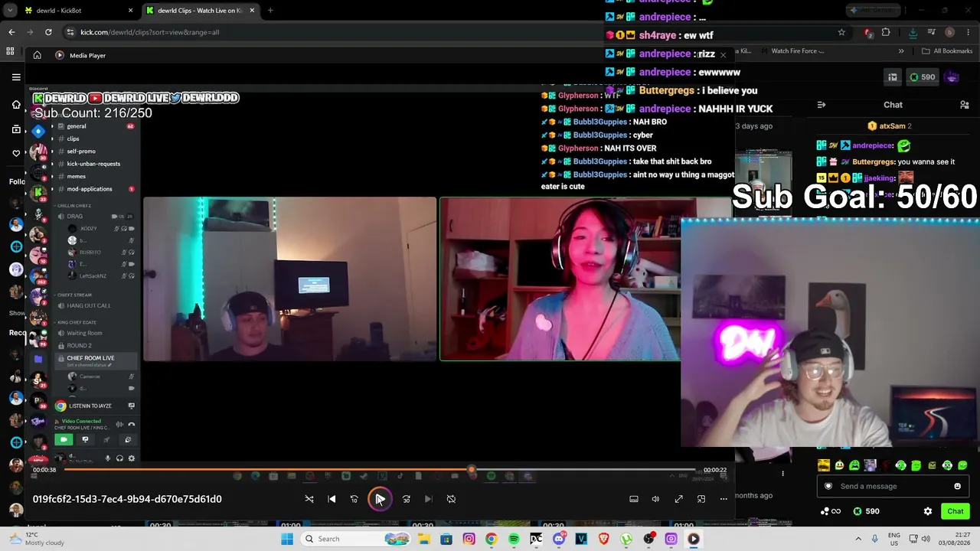Open Media Player more options menu

724,499
